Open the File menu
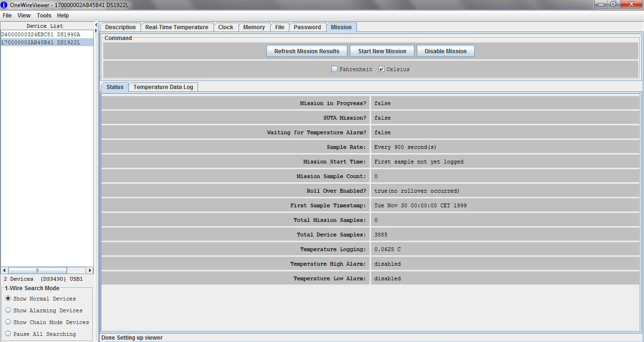644x342 pixels. 7,16
